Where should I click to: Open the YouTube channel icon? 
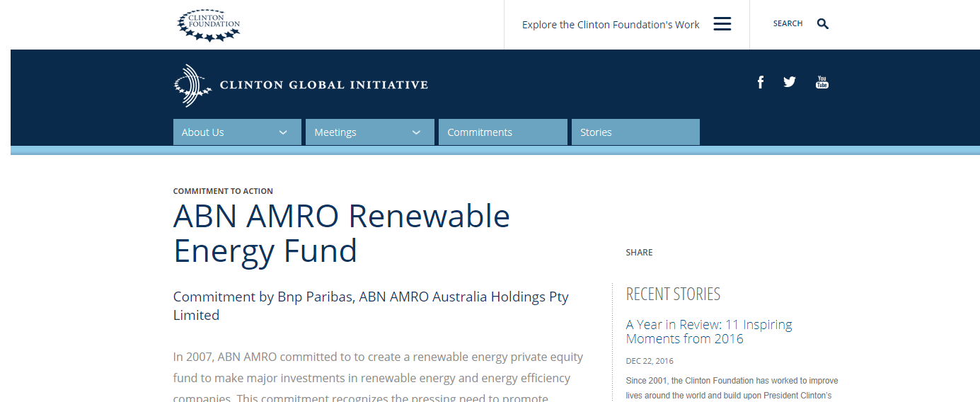point(822,82)
